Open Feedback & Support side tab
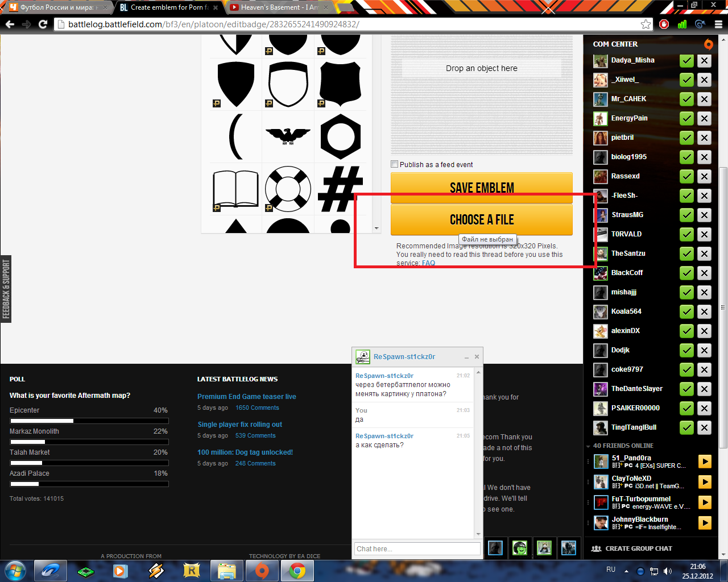728x582 pixels. [6, 289]
